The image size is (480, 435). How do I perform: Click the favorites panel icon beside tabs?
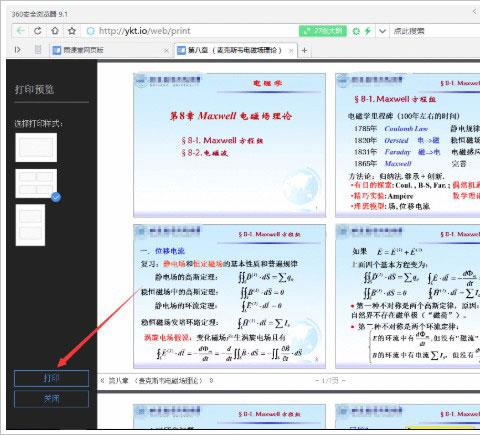(x=38, y=50)
